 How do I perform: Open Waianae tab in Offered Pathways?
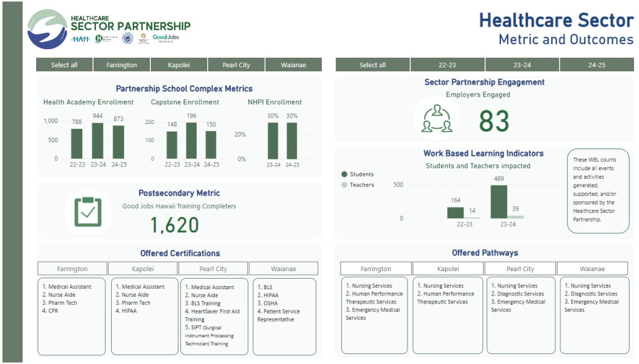pyautogui.click(x=592, y=269)
